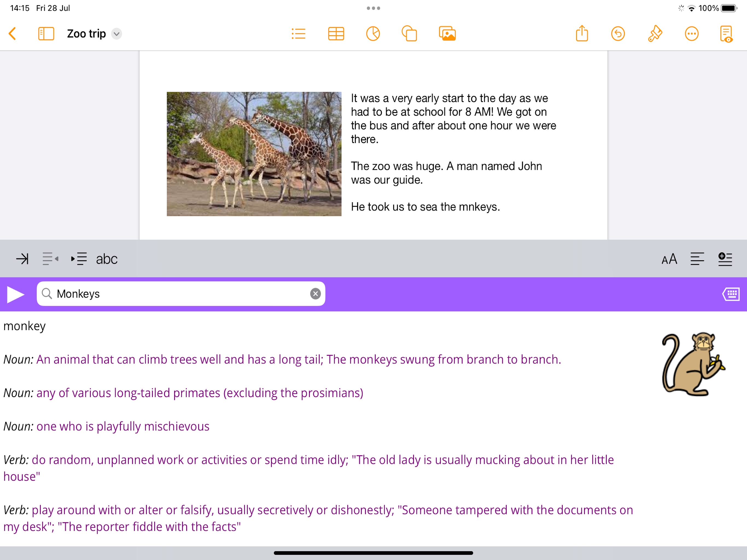Image resolution: width=747 pixels, height=560 pixels.
Task: Open the multitasking three-dot menu
Action: click(x=373, y=8)
